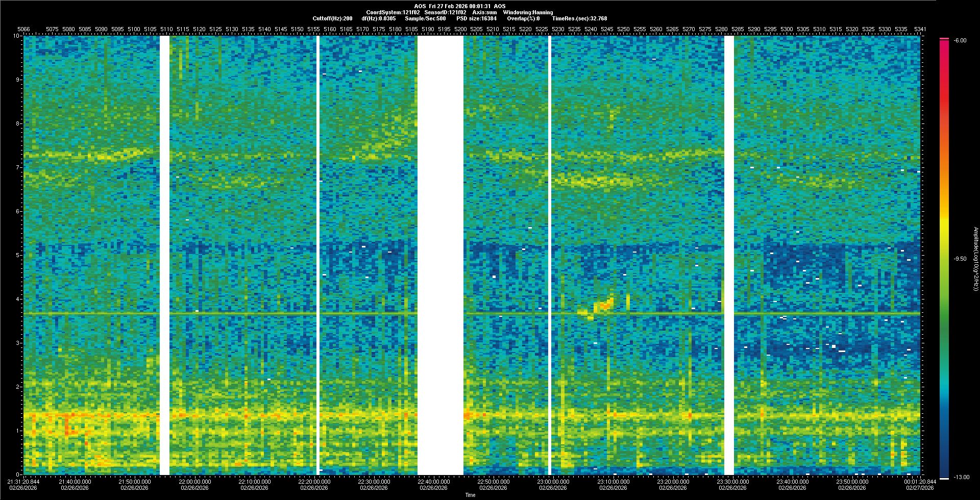Select the -9.50 colorbar label

point(960,259)
